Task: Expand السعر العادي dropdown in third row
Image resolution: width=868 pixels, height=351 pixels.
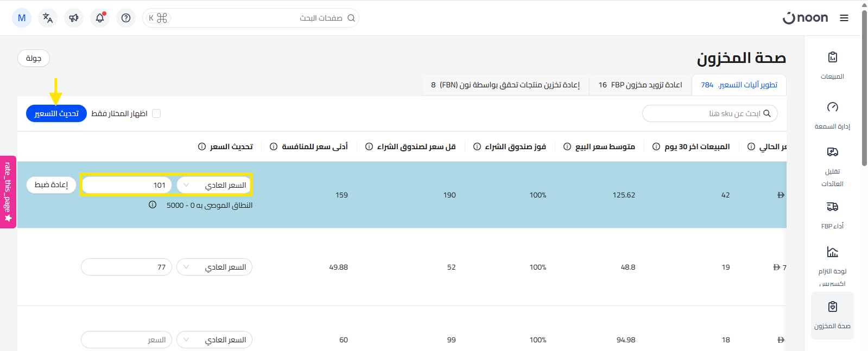Action: click(x=214, y=340)
